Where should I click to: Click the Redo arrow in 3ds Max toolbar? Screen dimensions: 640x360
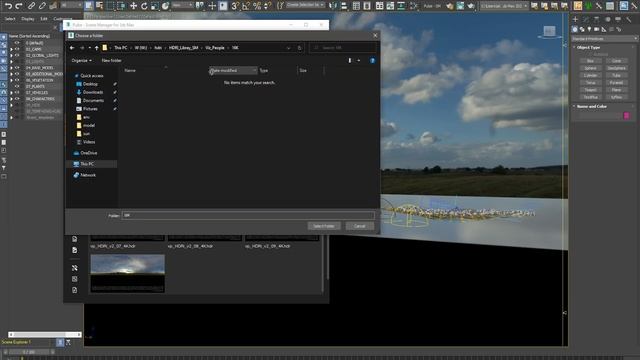[x=19, y=6]
